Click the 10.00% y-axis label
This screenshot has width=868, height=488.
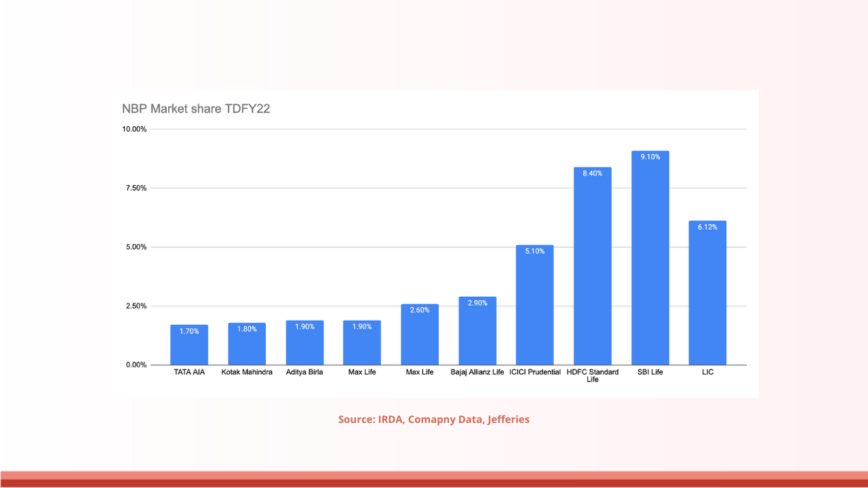[134, 129]
